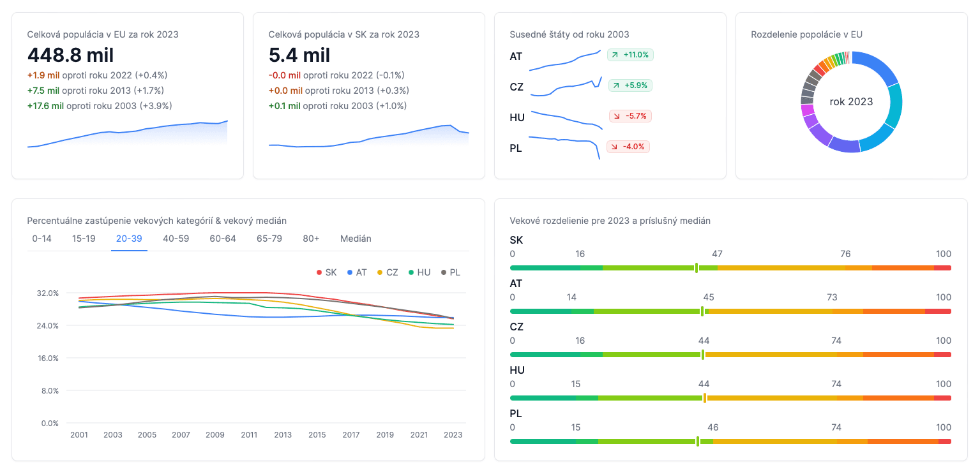This screenshot has width=980, height=472.
Task: Switch to the 0-14 age tab
Action: 42,239
